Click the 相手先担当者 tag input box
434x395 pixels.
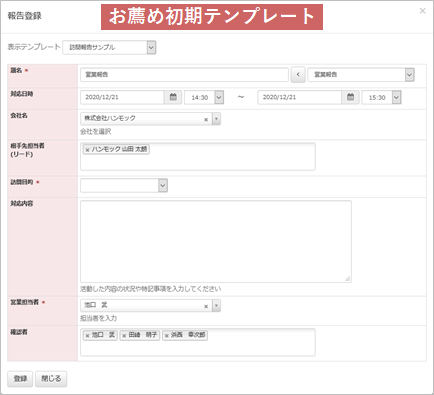coord(198,157)
